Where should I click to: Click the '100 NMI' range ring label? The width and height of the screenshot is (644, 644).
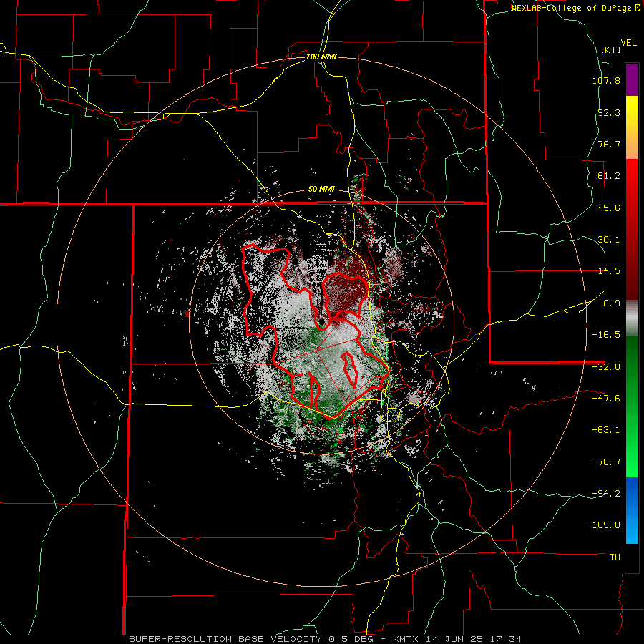point(321,57)
